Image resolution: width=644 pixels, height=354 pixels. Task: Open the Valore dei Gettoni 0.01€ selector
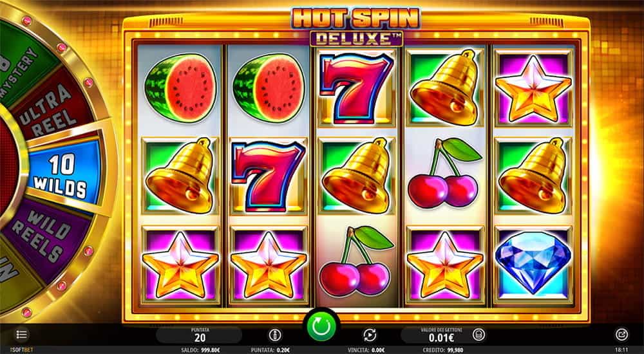[x=442, y=335]
